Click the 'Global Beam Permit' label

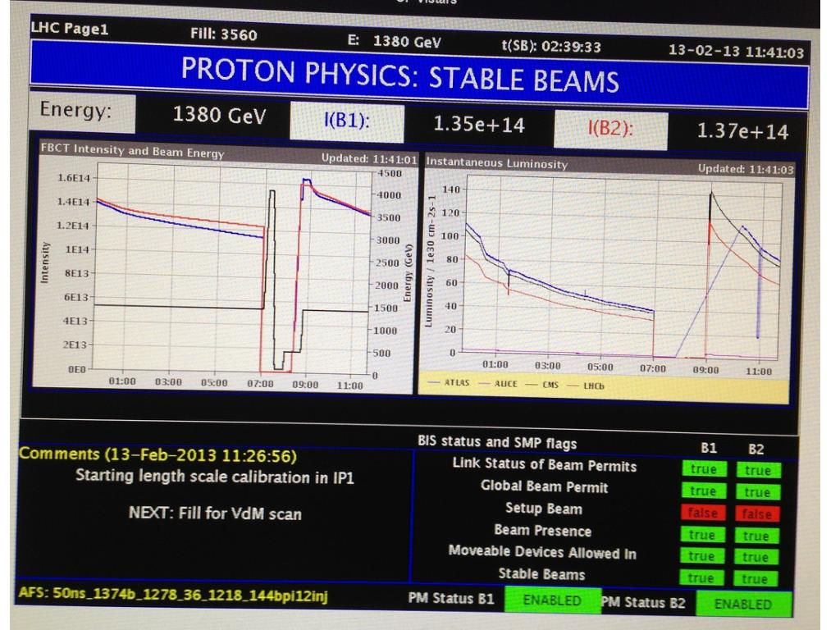pos(545,486)
